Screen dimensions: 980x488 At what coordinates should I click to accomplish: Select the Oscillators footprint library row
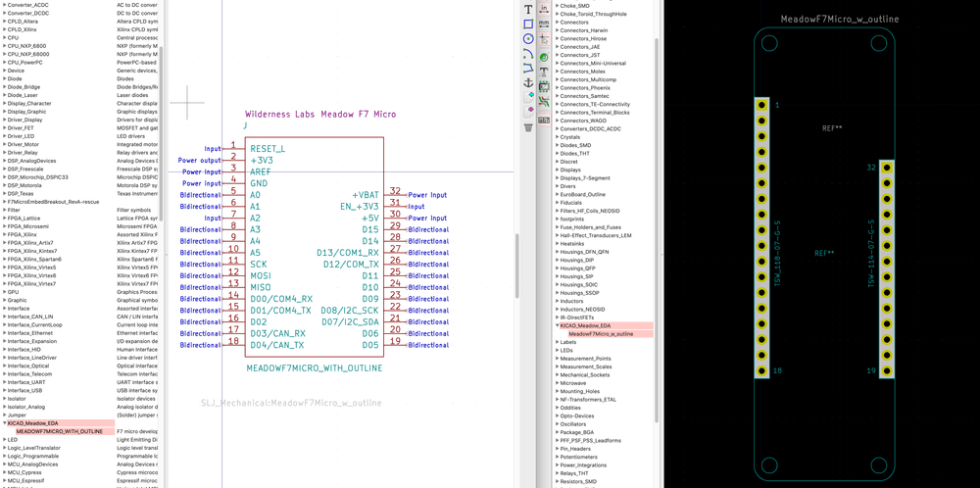click(x=603, y=423)
